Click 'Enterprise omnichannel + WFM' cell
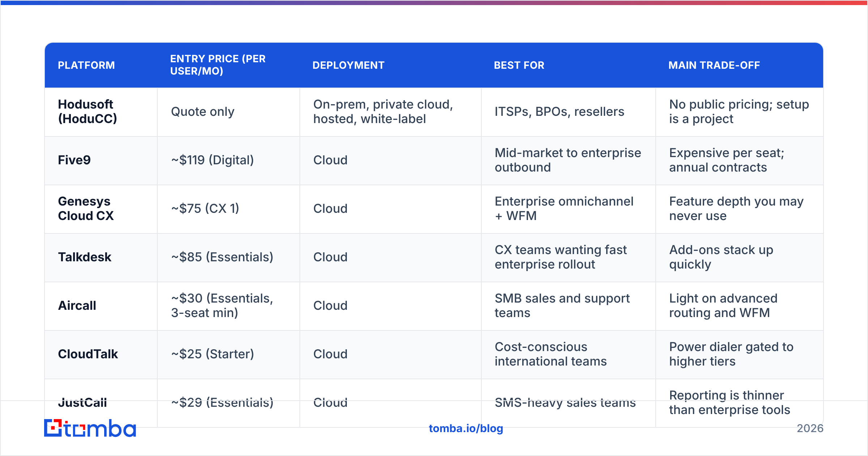Viewport: 868px width, 456px height. point(569,209)
